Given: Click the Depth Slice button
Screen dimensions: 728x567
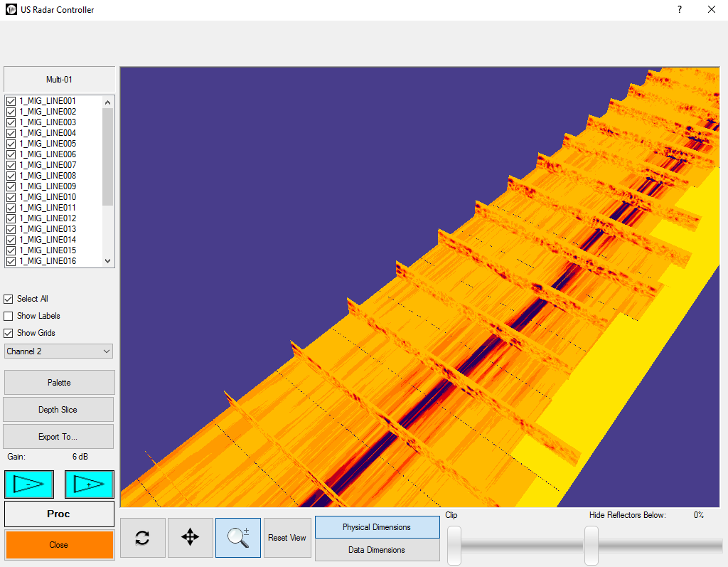Looking at the screenshot, I should (x=58, y=410).
